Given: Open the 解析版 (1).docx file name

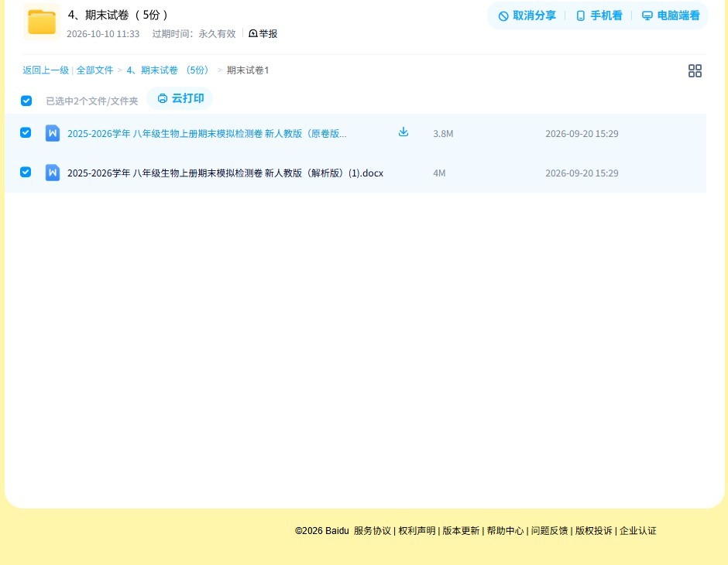Looking at the screenshot, I should pyautogui.click(x=225, y=173).
